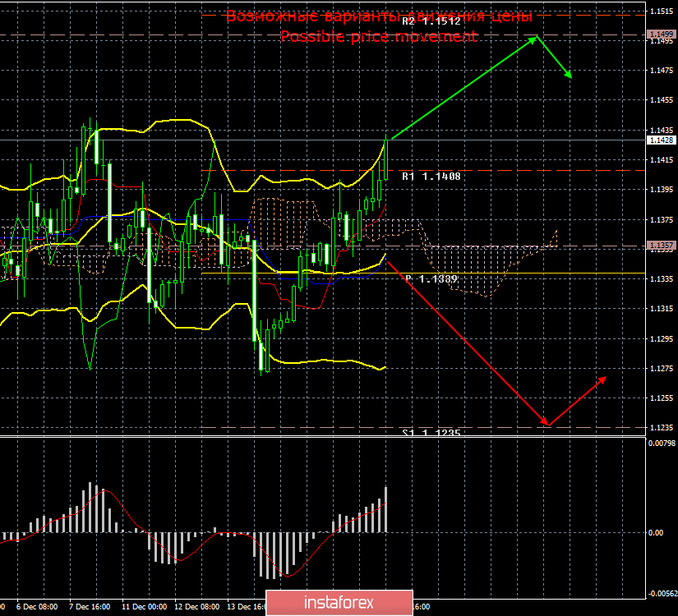Image resolution: width=678 pixels, height=616 pixels.
Task: Click the 1.1255 price axis value
Action: pyautogui.click(x=662, y=398)
